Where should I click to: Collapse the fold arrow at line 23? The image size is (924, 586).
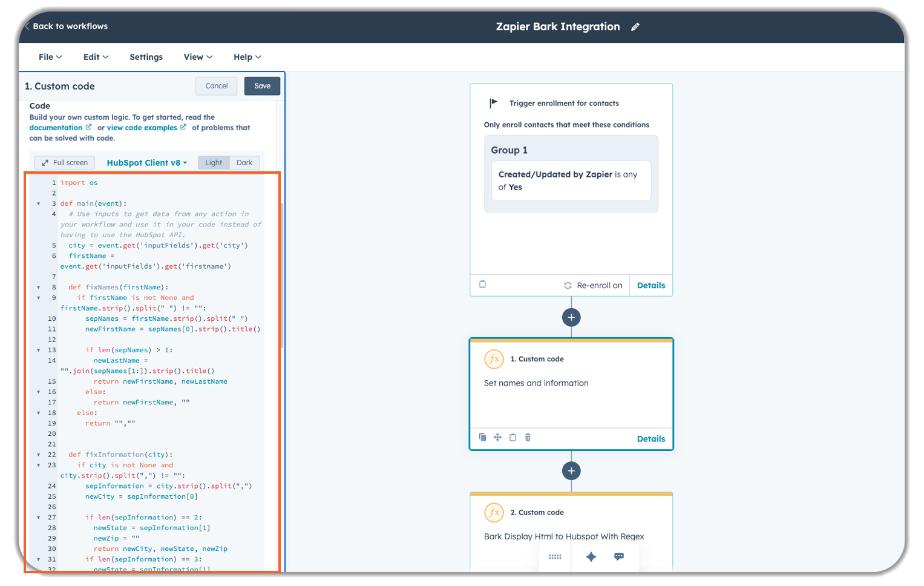point(39,465)
